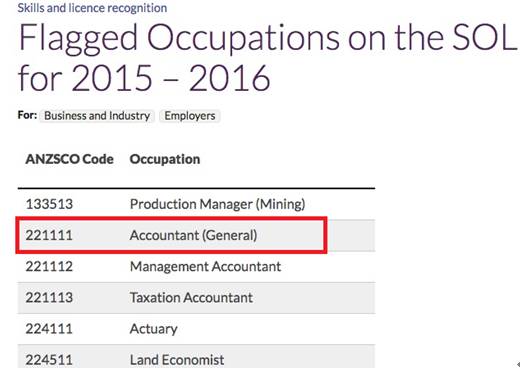The width and height of the screenshot is (520, 368).
Task: Select the Actuary occupation row
Action: coord(196,329)
